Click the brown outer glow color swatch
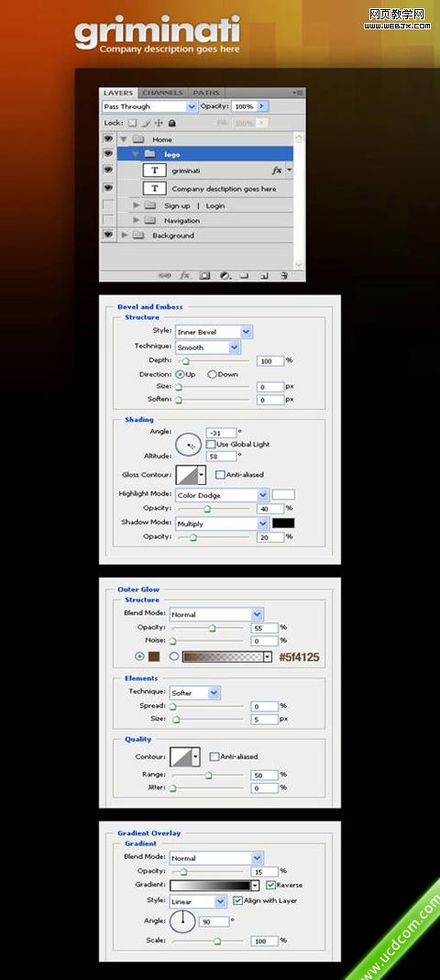Viewport: 440px width, 980px height. point(154,656)
